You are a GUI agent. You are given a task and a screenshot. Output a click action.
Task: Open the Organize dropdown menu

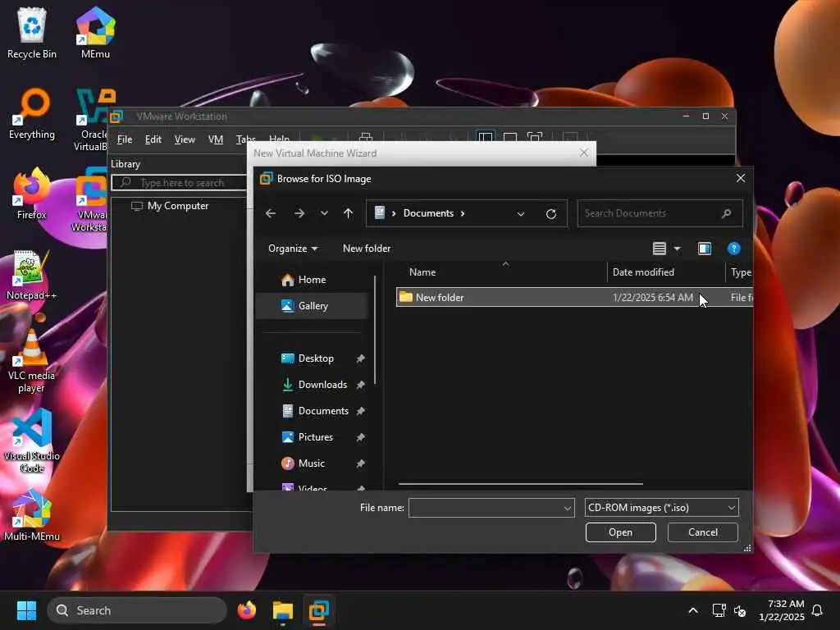(293, 249)
